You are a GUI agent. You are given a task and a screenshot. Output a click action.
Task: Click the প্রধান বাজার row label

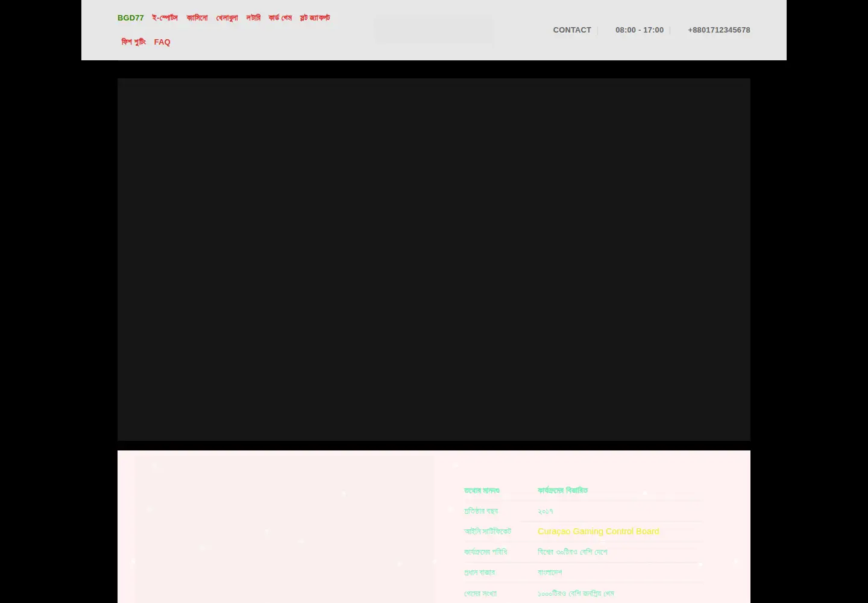(x=479, y=572)
